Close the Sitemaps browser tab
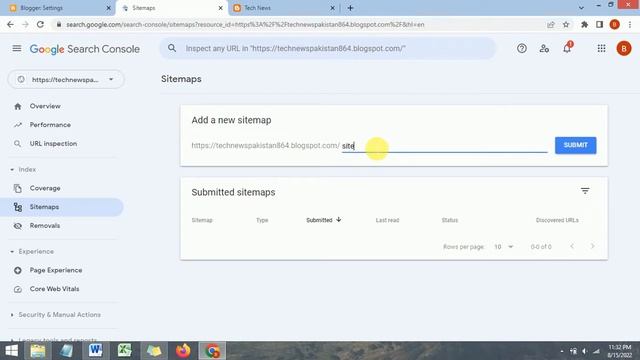The width and height of the screenshot is (640, 360). pos(220,8)
